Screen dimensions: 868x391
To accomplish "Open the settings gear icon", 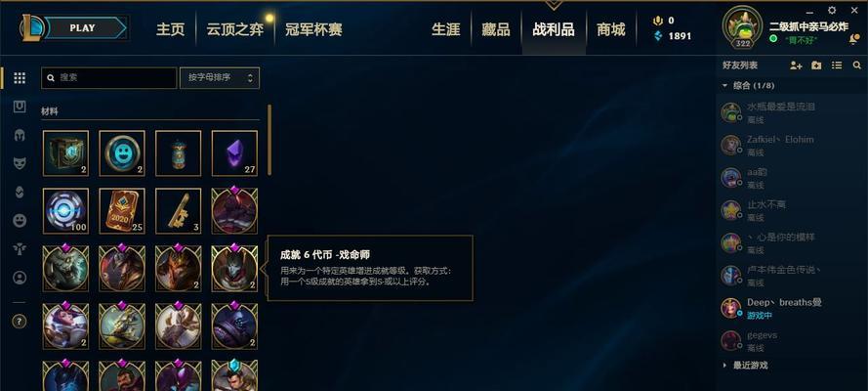I will pos(832,10).
